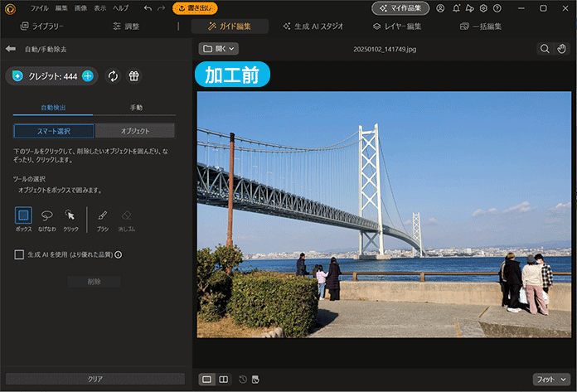
Task: Click the back arrow next to 自動/手動除去
Action: [x=11, y=49]
